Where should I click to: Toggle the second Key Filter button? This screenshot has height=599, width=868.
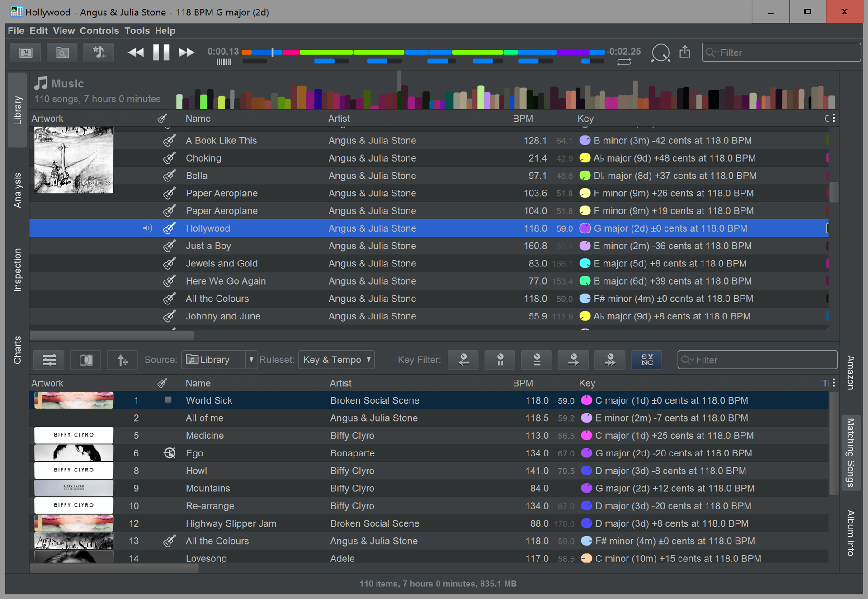coord(500,360)
